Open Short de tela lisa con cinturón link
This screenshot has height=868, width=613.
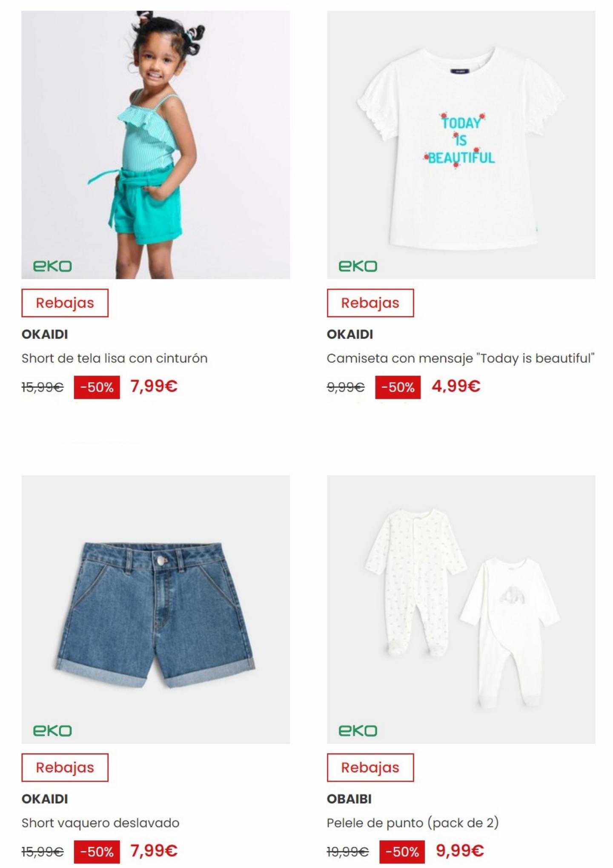(115, 358)
